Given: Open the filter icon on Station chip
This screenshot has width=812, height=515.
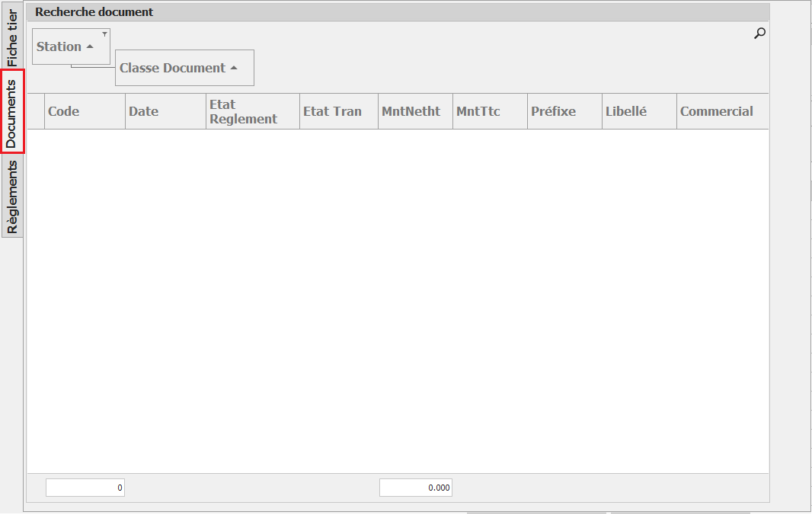Looking at the screenshot, I should [104, 34].
